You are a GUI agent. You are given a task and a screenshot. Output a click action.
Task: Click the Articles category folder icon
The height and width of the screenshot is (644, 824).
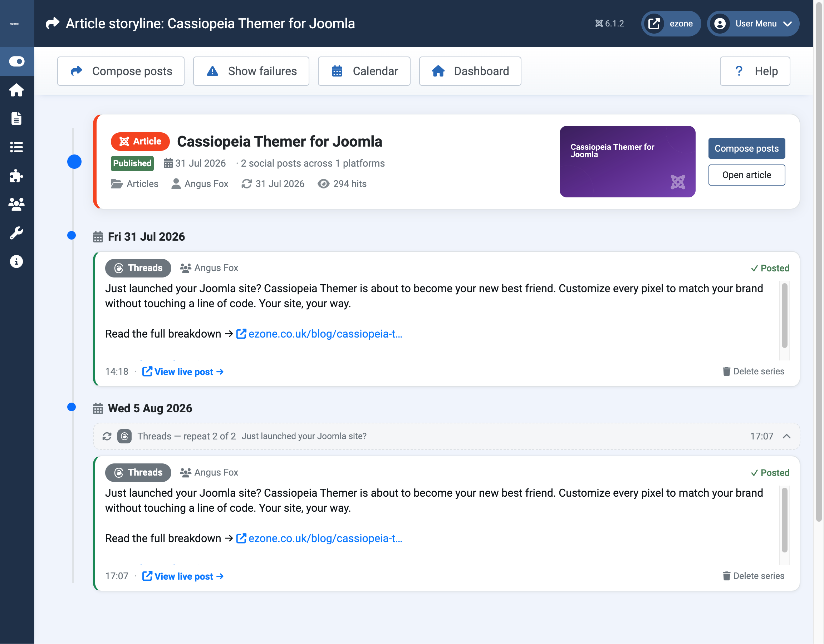click(x=117, y=184)
